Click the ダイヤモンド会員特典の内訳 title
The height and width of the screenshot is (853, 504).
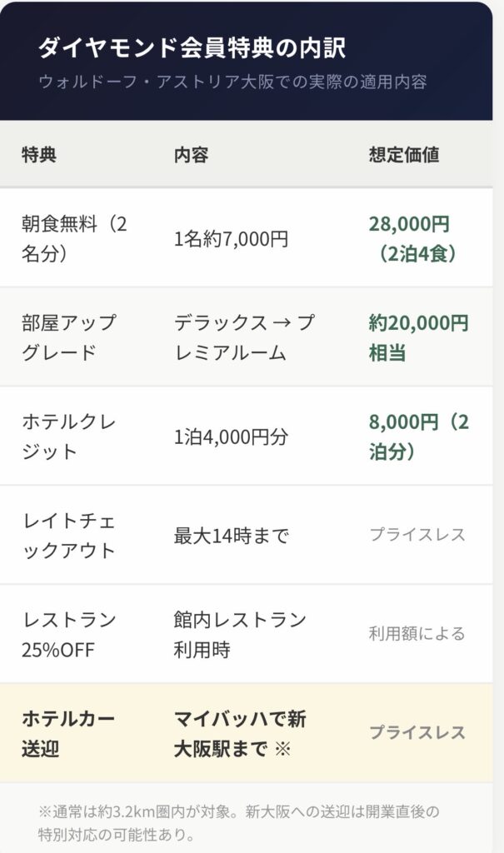[192, 47]
